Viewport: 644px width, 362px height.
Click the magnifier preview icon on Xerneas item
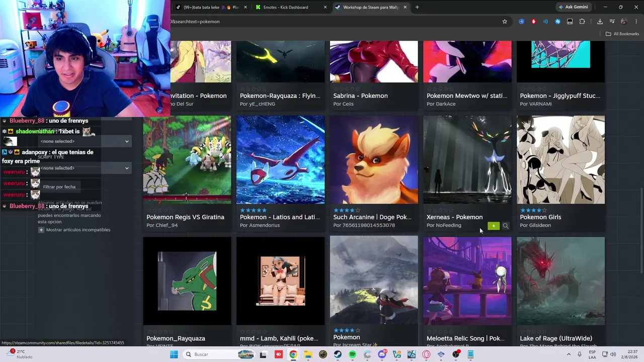coord(506,226)
